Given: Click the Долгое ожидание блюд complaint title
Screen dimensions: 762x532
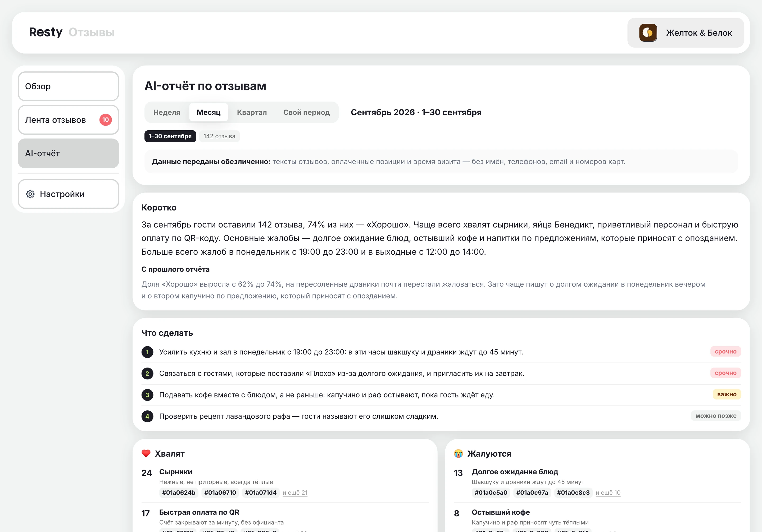Looking at the screenshot, I should (x=515, y=472).
